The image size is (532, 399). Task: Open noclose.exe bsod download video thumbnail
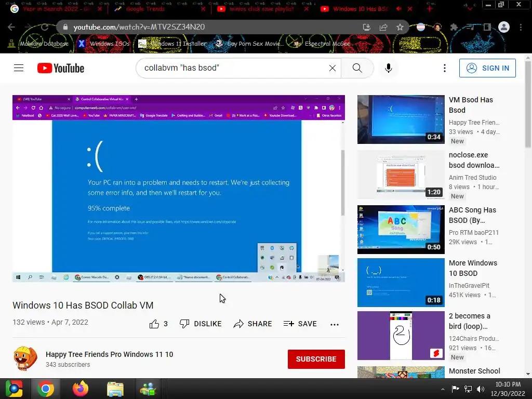click(x=401, y=175)
